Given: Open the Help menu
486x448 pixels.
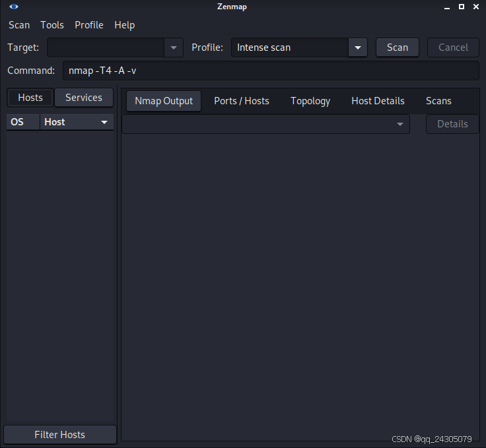Looking at the screenshot, I should pos(125,25).
